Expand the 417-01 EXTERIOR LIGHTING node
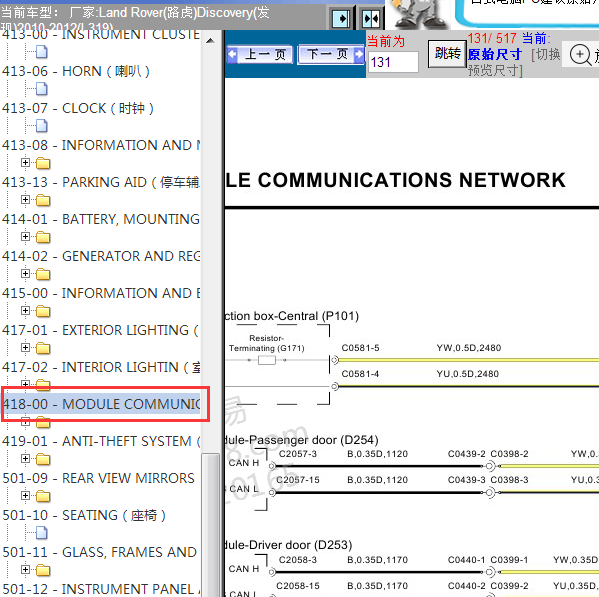This screenshot has height=597, width=599. pos(25,348)
